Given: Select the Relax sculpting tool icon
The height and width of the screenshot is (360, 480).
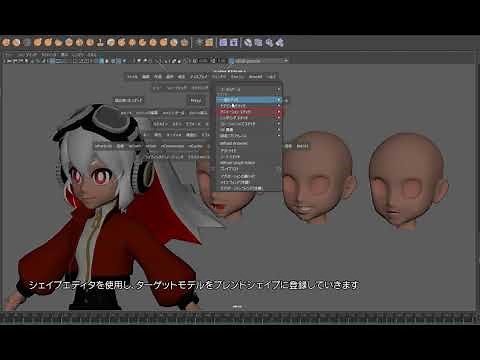Looking at the screenshot, I should (27, 43).
